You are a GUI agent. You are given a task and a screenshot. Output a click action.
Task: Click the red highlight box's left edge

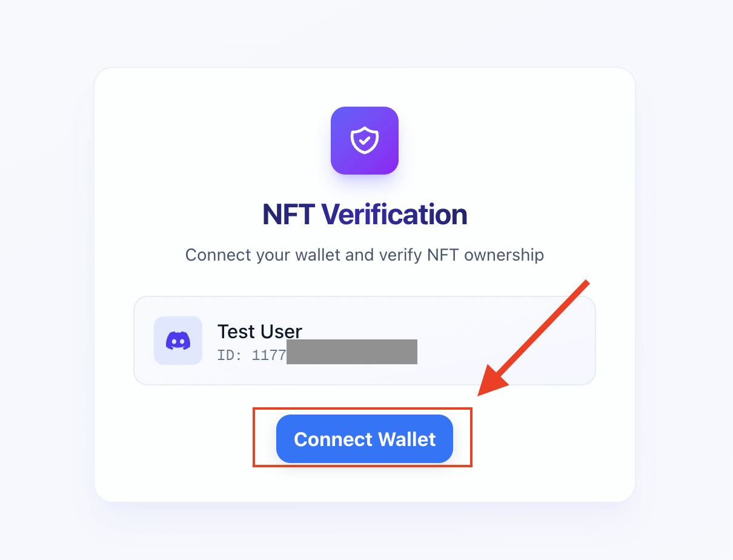253,438
